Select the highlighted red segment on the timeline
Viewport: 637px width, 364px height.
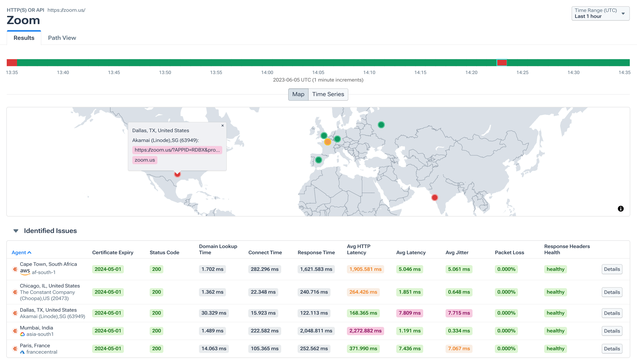click(502, 63)
